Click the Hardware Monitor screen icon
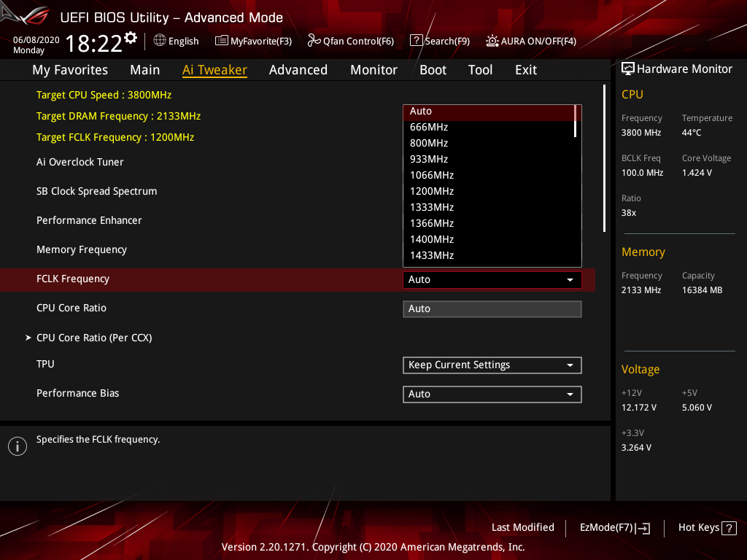This screenshot has height=560, width=747. (628, 69)
